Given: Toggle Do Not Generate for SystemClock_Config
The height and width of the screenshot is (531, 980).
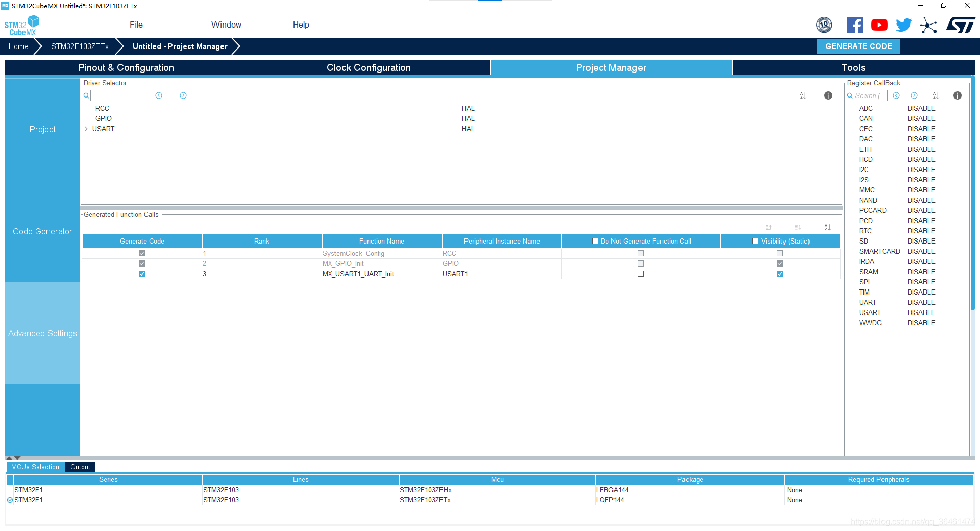Looking at the screenshot, I should pyautogui.click(x=641, y=253).
